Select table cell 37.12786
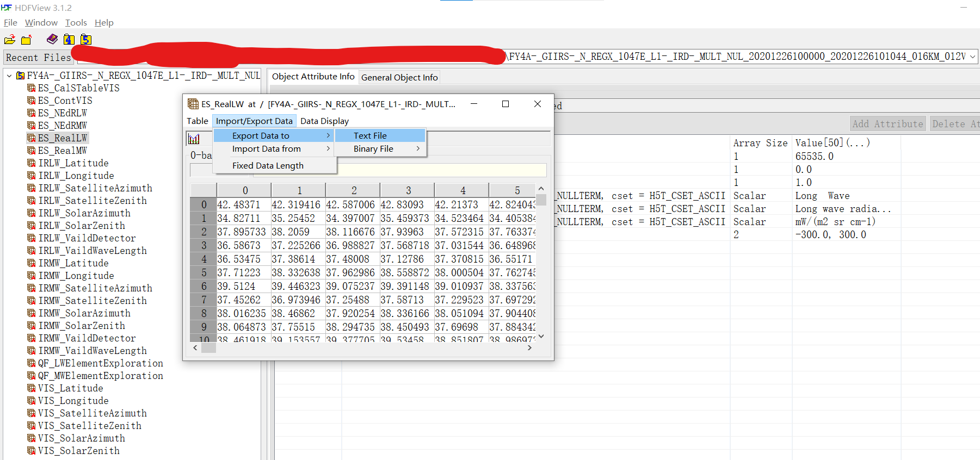This screenshot has width=980, height=460. pos(407,259)
